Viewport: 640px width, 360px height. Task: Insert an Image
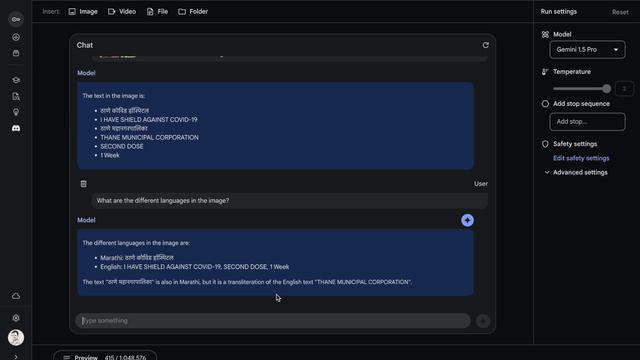(x=83, y=11)
